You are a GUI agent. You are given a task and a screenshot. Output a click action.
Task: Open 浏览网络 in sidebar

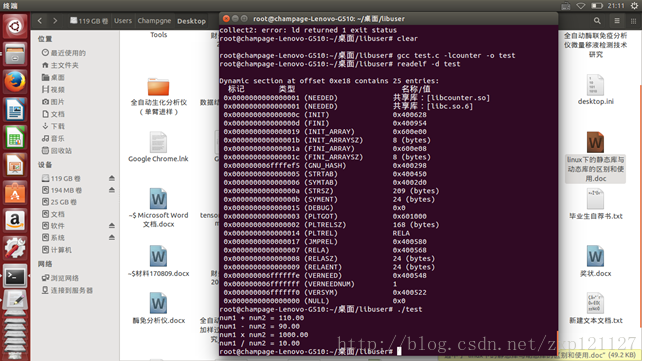point(60,278)
